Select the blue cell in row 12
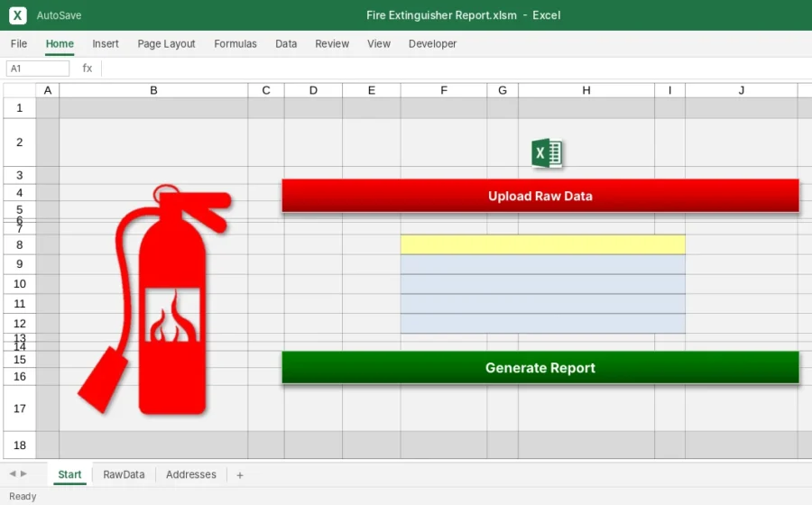The height and width of the screenshot is (505, 812). pos(543,324)
